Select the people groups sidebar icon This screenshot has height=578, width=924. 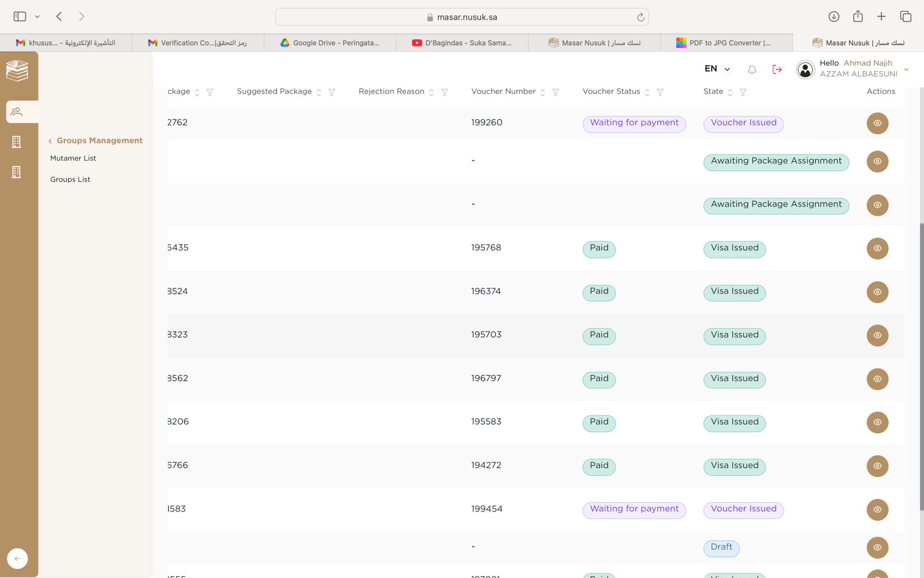17,112
